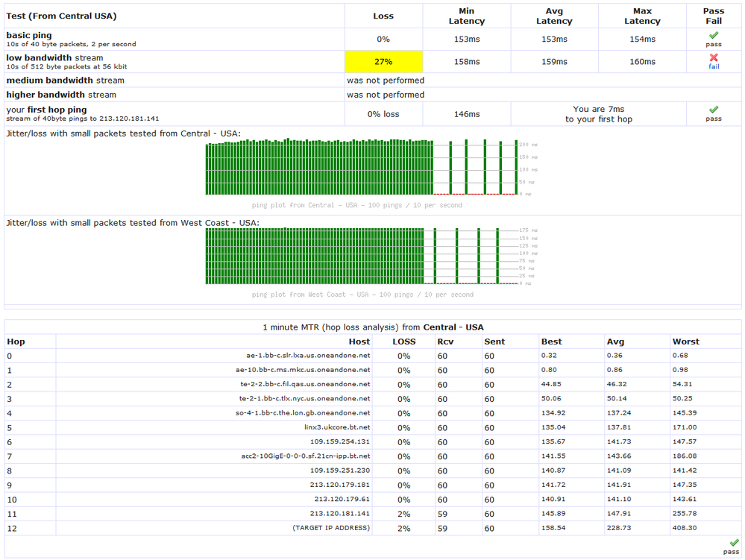This screenshot has height=560, width=745.
Task: Click the medium bandwidth stream row label
Action: coord(65,81)
